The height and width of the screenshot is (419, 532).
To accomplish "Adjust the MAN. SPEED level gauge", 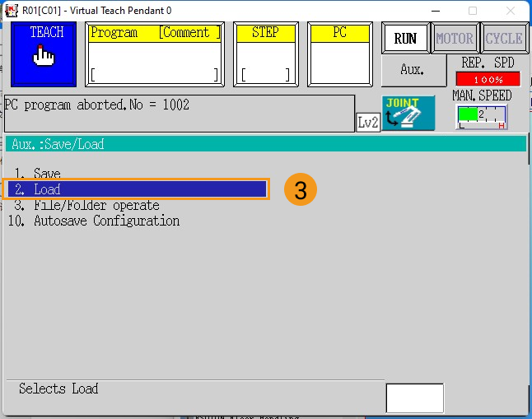I will [x=482, y=117].
